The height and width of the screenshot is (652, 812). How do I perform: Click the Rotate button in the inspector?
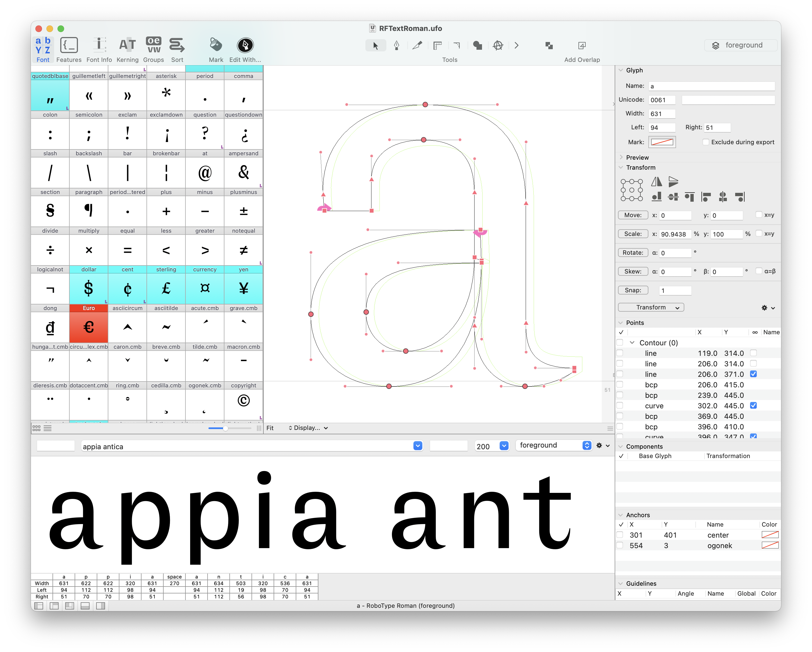[x=633, y=252]
